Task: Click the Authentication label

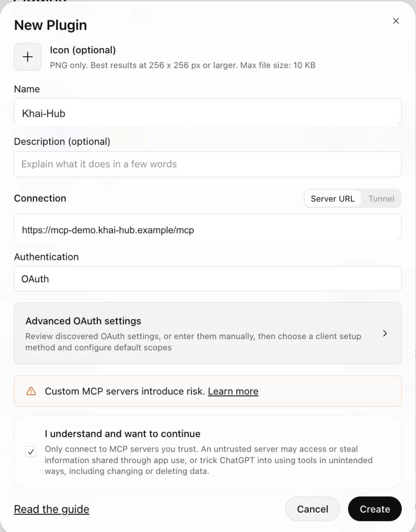Action: tap(46, 257)
